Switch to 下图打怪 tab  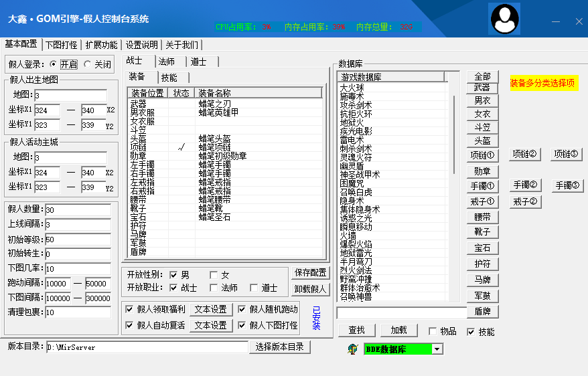(62, 45)
